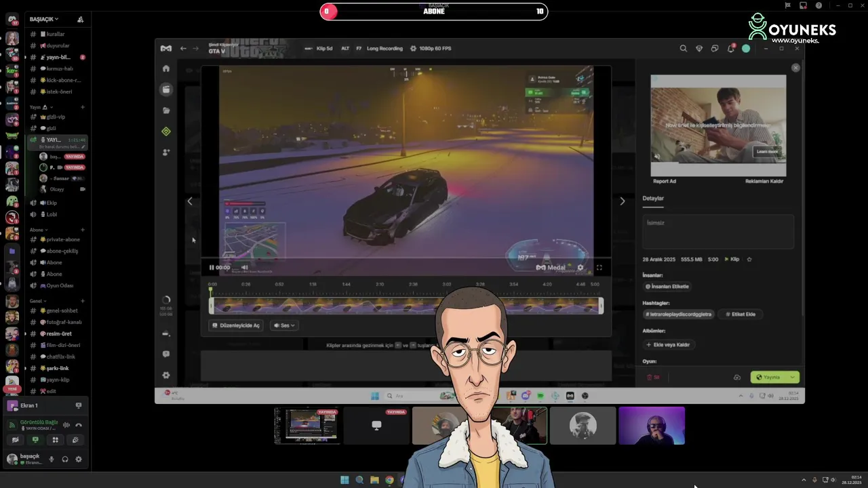Go to next clip arrow
The height and width of the screenshot is (488, 868).
[x=623, y=201]
